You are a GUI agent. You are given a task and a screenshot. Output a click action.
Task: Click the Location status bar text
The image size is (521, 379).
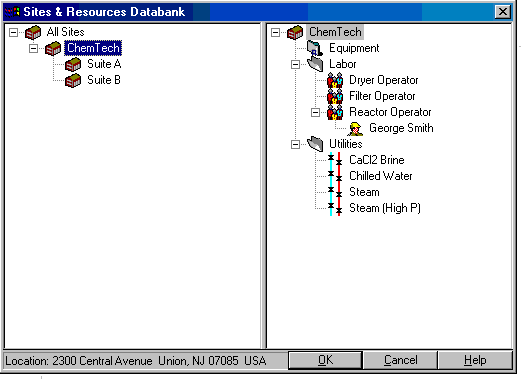[x=136, y=361]
